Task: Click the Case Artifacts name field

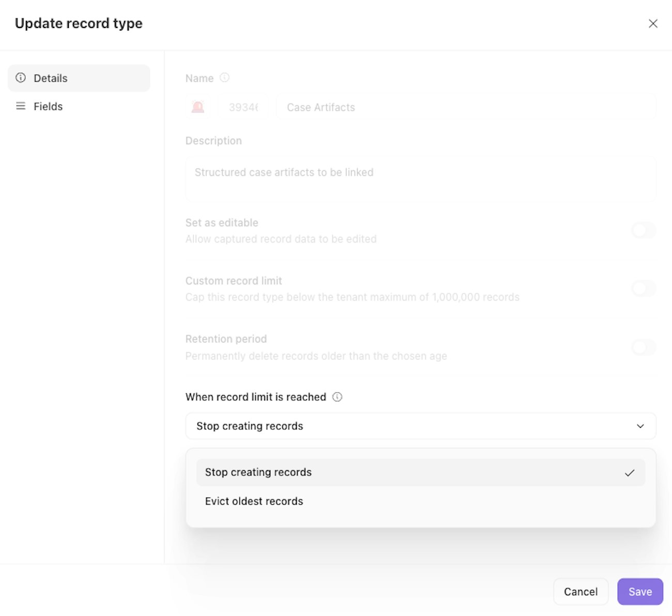Action: click(465, 107)
